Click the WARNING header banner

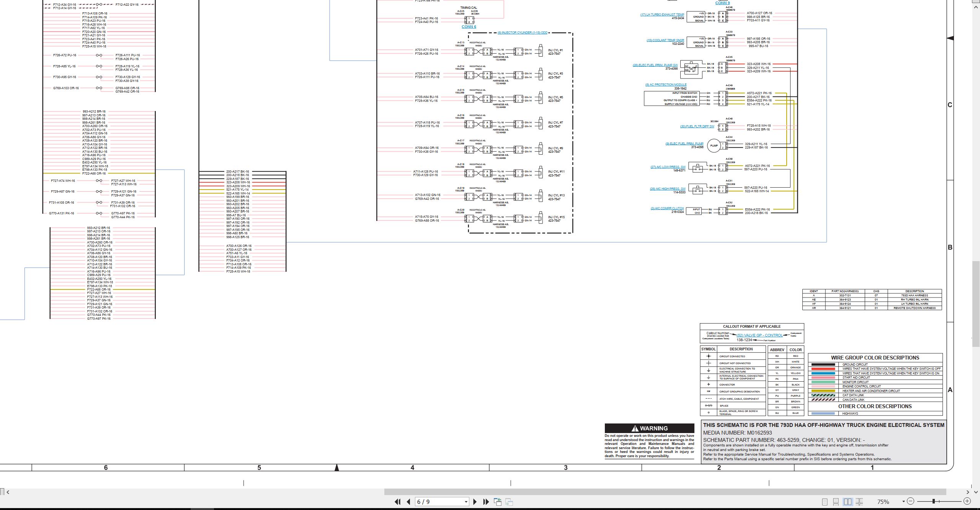[650, 428]
